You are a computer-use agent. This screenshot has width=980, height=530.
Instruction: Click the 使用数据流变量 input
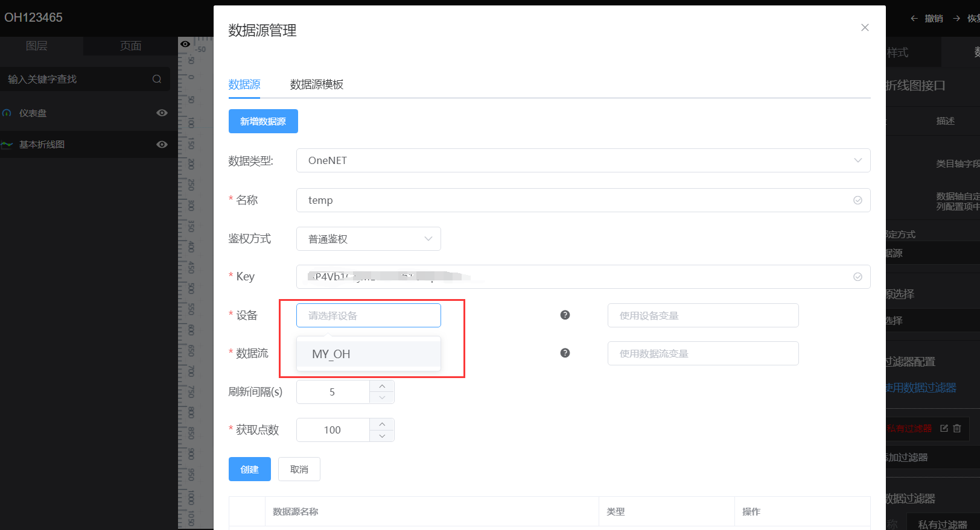coord(703,353)
